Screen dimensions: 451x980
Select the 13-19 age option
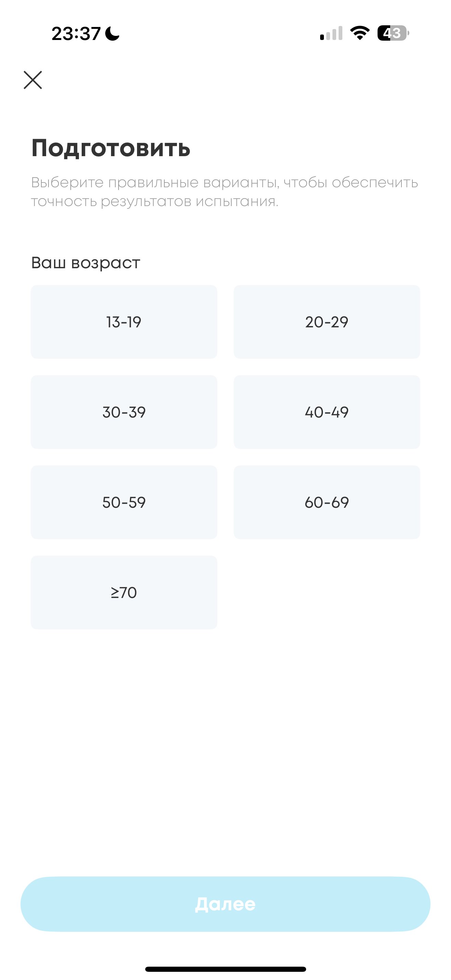124,322
